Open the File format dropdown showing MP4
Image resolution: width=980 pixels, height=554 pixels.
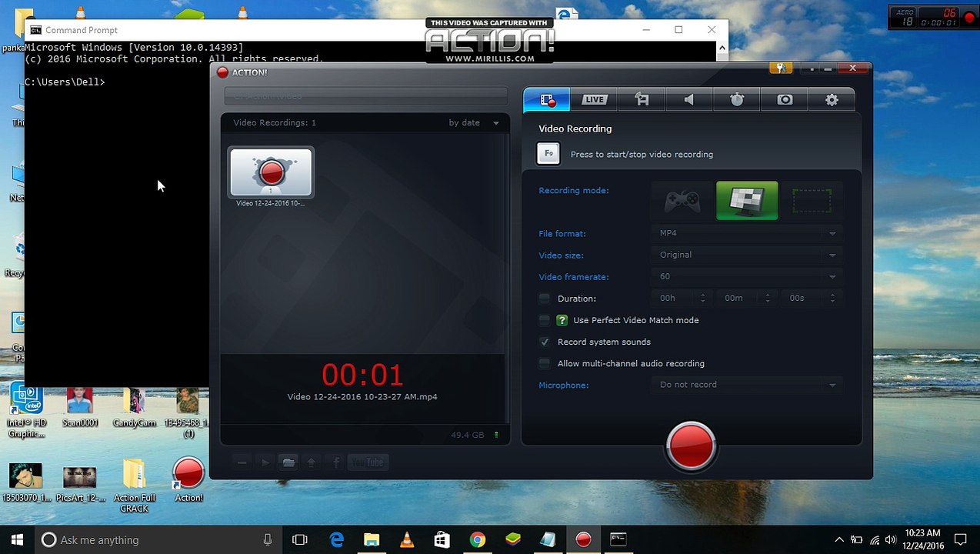(747, 233)
